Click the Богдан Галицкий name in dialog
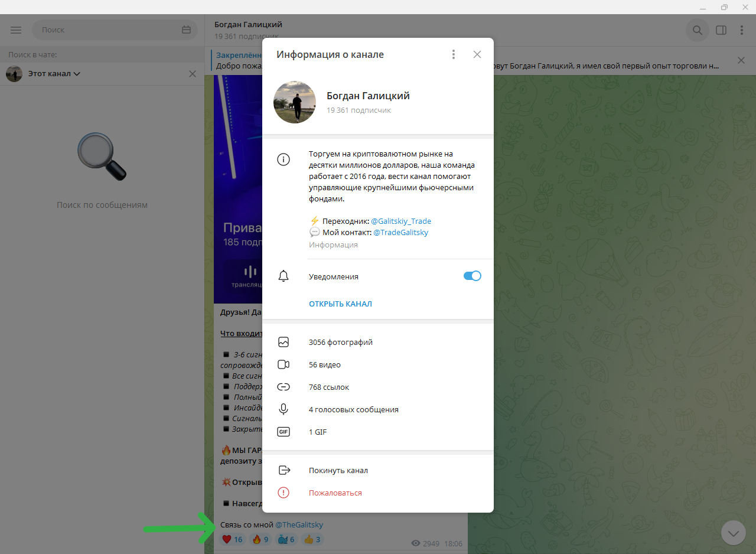The image size is (756, 554). (x=368, y=96)
